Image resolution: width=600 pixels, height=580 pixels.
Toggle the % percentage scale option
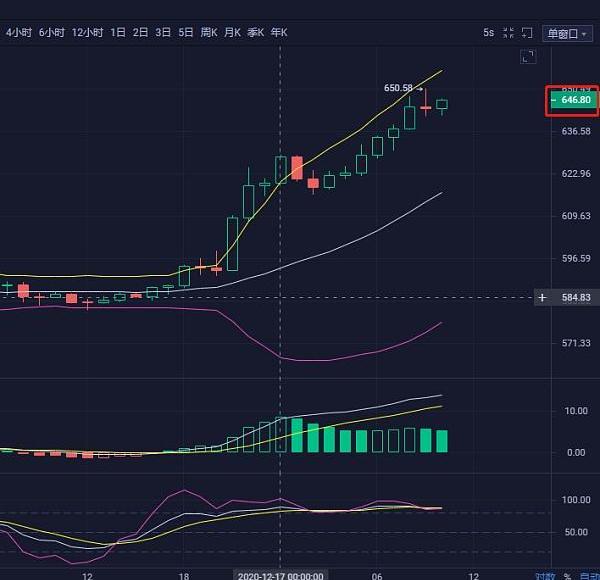567,575
